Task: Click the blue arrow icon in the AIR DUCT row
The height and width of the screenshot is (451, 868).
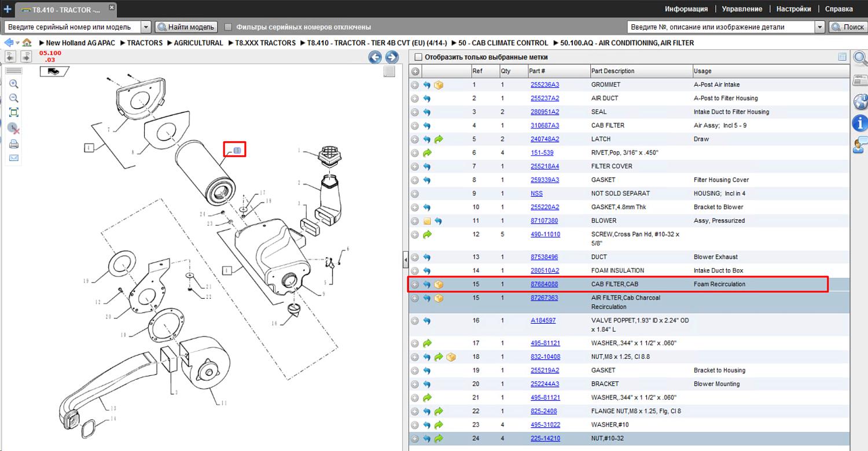Action: point(426,98)
